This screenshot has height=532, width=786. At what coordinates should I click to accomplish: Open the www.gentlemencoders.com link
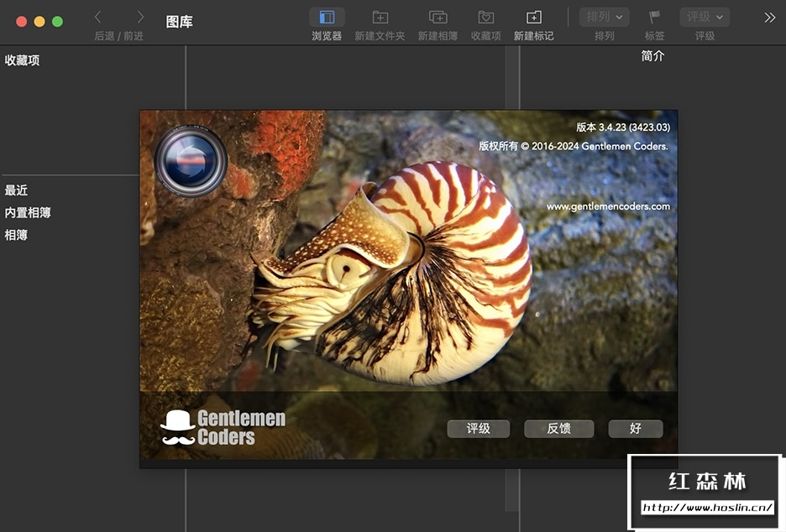608,206
